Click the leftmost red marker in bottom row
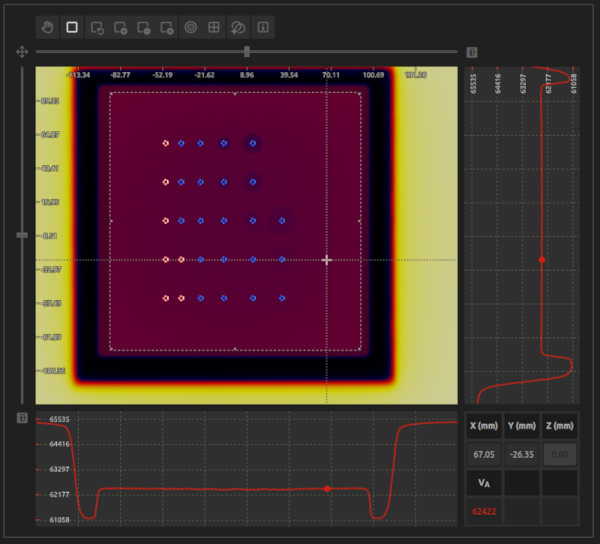The image size is (600, 544). coord(166,298)
